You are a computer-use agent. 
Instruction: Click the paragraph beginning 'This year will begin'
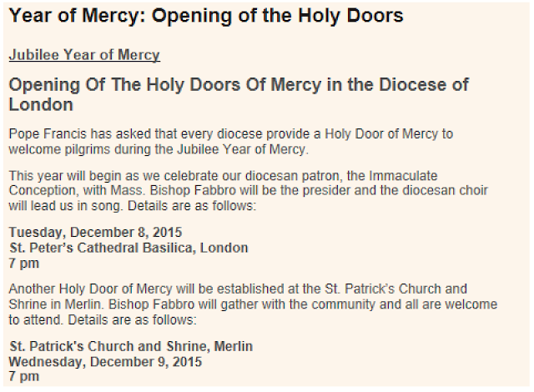pos(249,191)
